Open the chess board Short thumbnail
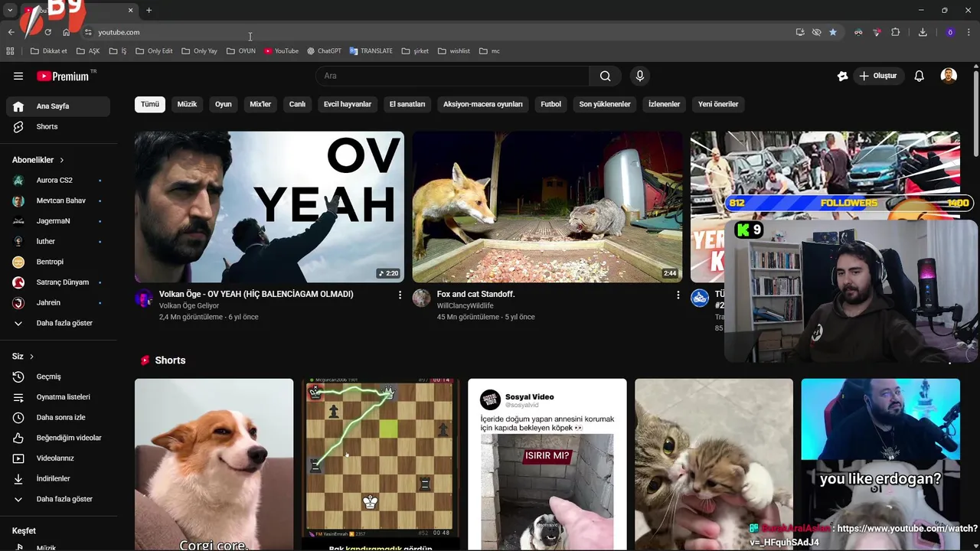Screen dimensions: 980x551 (381, 465)
